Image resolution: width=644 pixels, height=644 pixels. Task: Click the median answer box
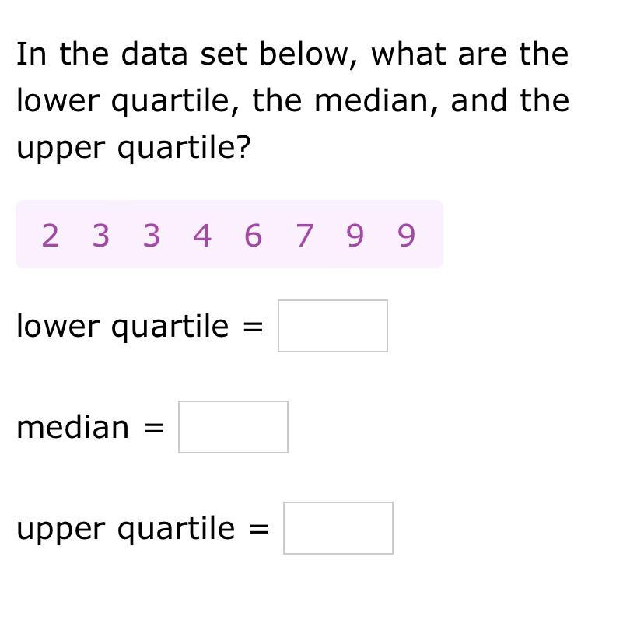tap(233, 427)
